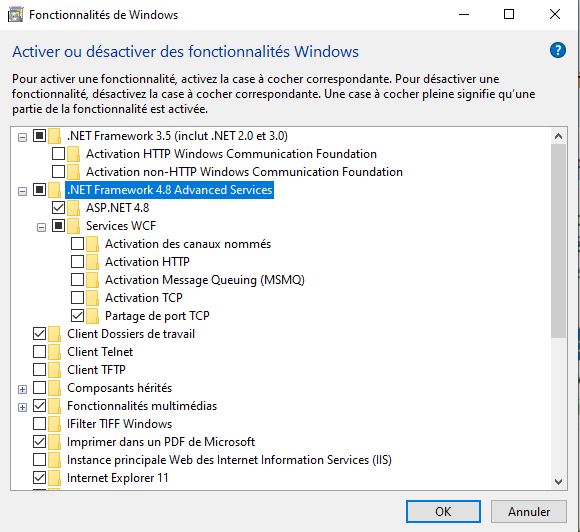Enable the Client TFTP checkbox
The image size is (580, 532).
coord(40,370)
